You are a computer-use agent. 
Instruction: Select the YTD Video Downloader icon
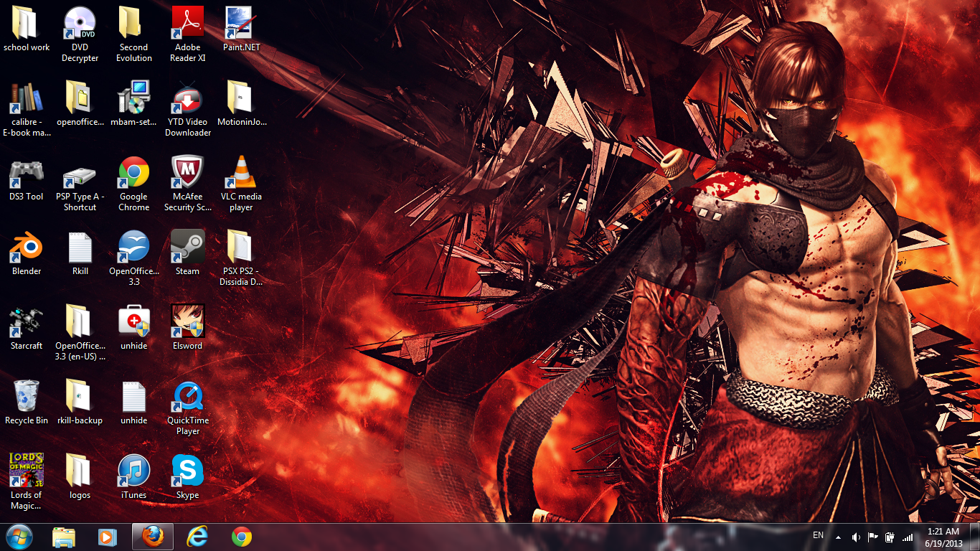[187, 98]
